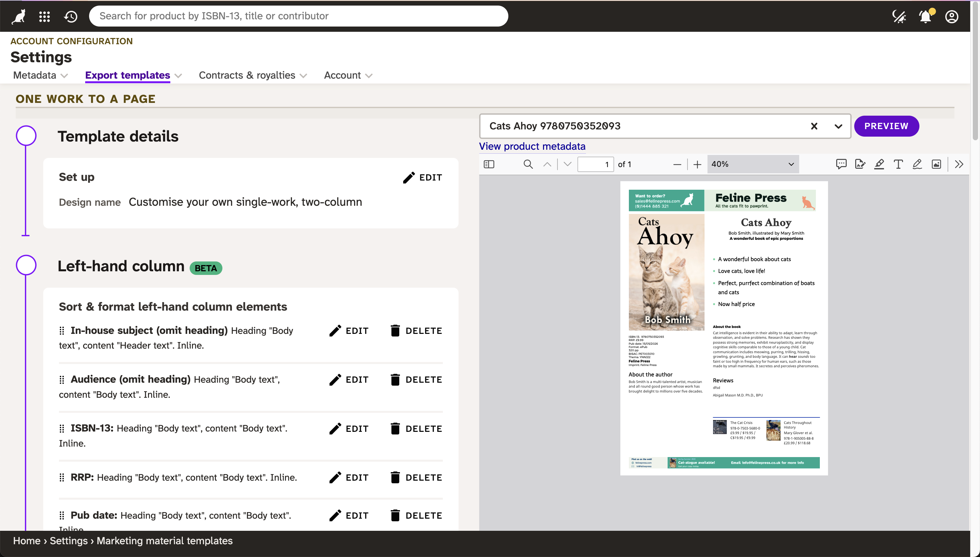Select the PDF add image tool
Viewport: 980px width, 557px height.
pos(936,164)
